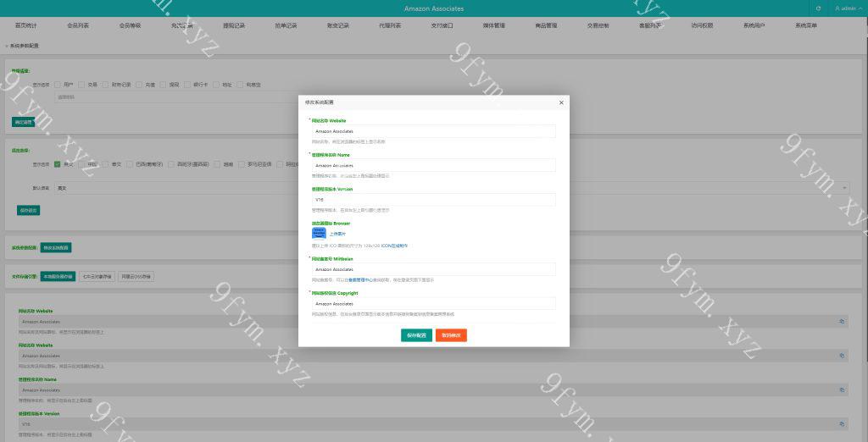Click the Copyright input field in the dialog

(433, 304)
